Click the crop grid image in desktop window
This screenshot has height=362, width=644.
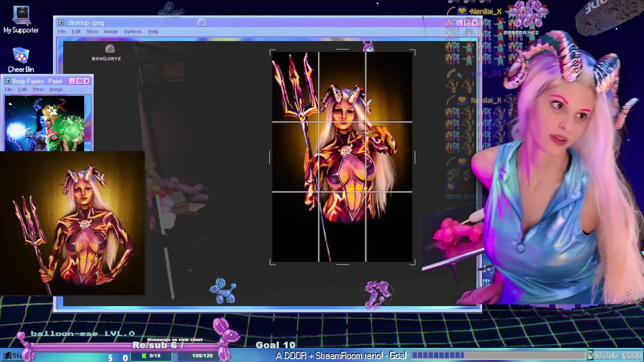tap(342, 157)
